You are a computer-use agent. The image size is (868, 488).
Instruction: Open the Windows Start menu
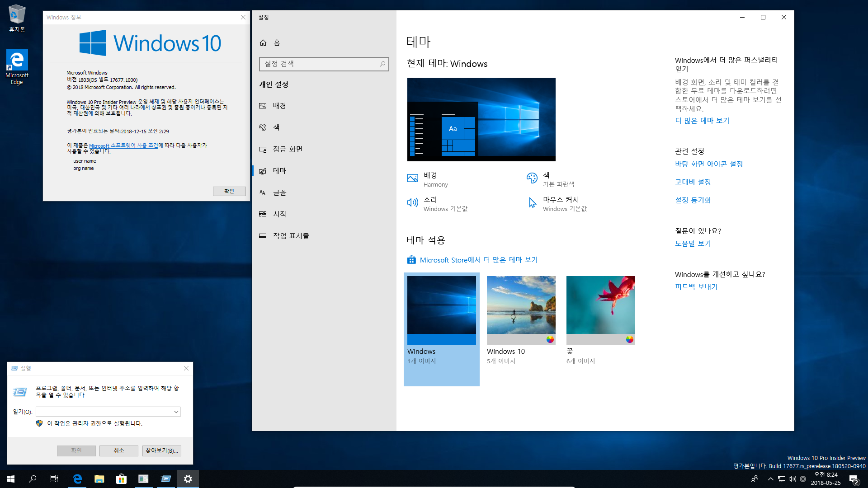(11, 479)
